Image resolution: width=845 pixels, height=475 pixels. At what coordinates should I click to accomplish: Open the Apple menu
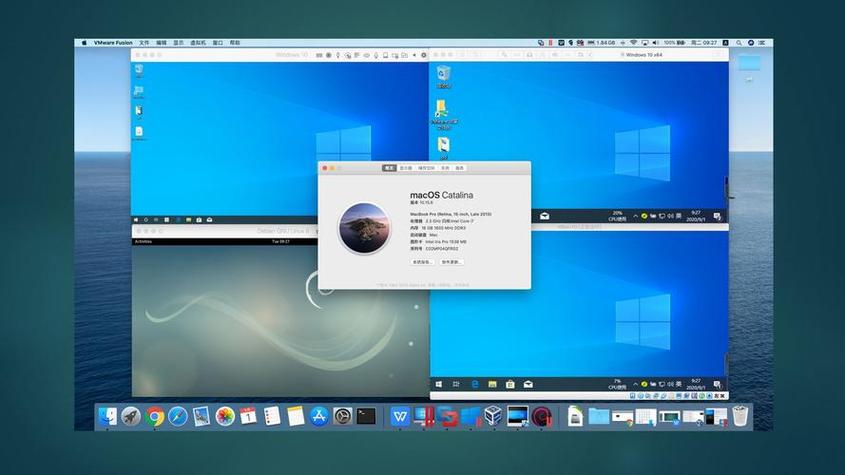click(84, 43)
